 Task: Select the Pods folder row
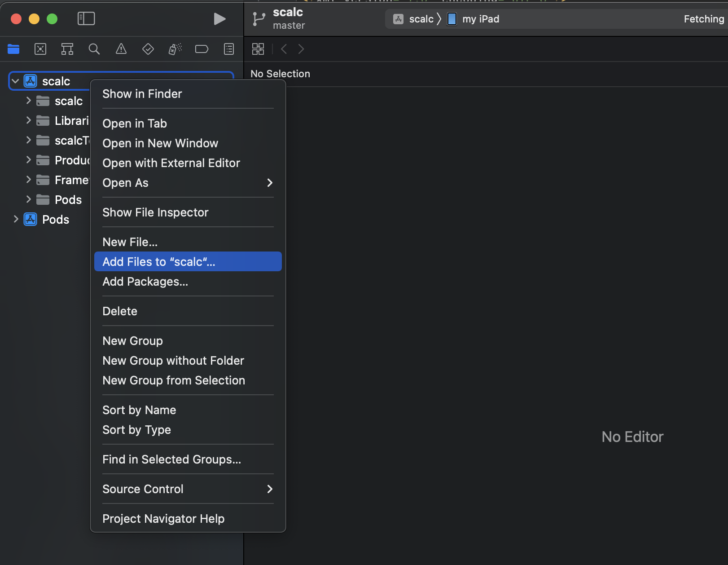point(68,200)
